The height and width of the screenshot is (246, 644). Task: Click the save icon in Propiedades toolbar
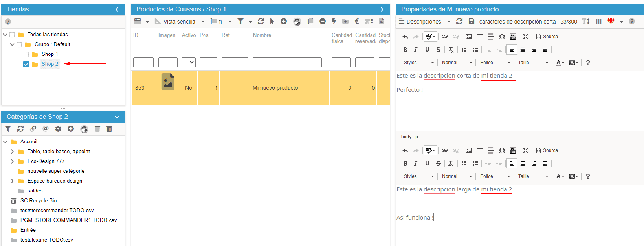[472, 22]
